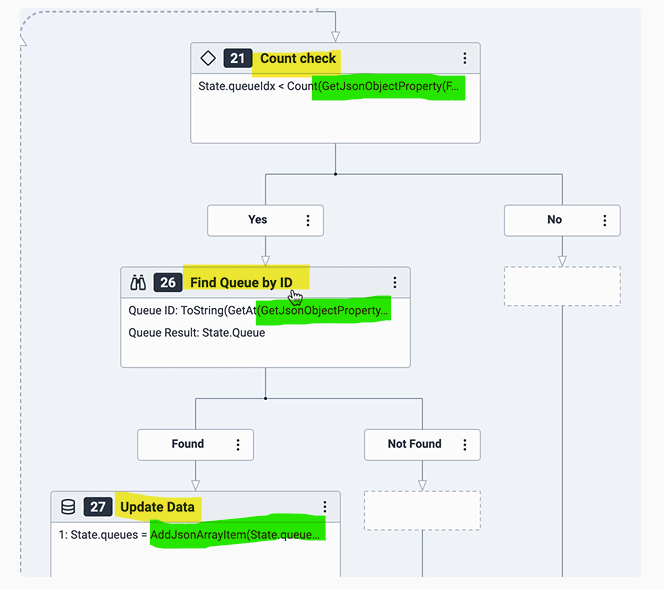Screen dimensions: 664x590
Task: Click the empty drop zone under Not Found
Action: coord(422,510)
